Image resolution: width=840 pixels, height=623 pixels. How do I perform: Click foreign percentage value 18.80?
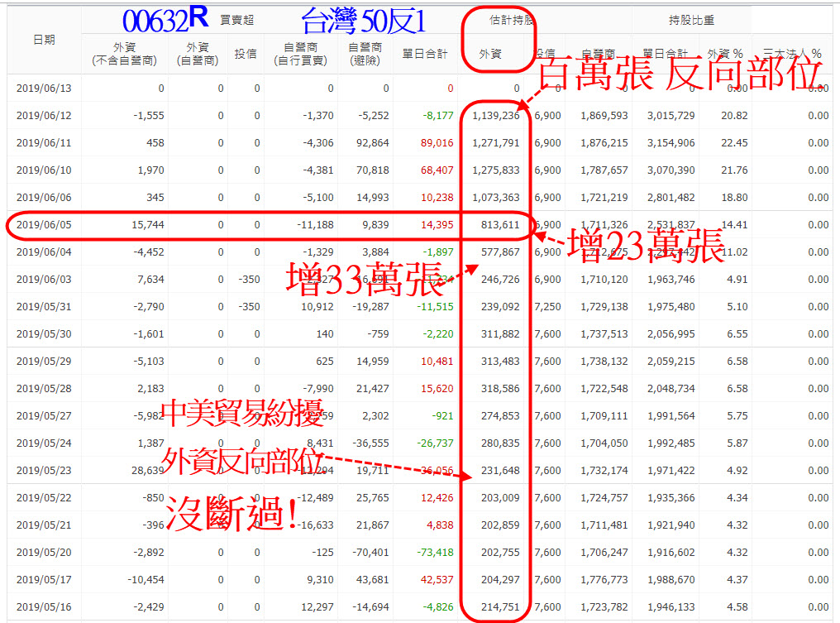pos(734,198)
